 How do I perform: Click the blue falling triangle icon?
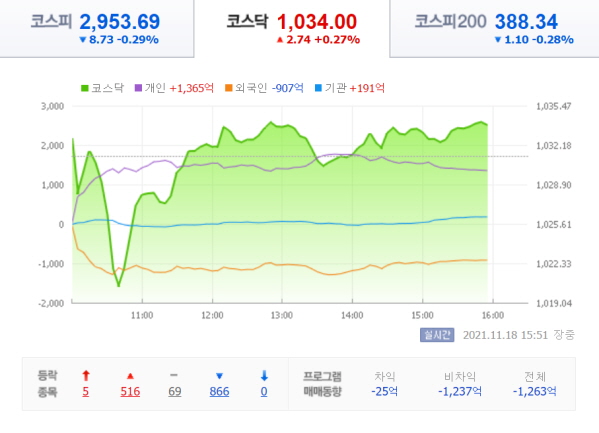[219, 376]
